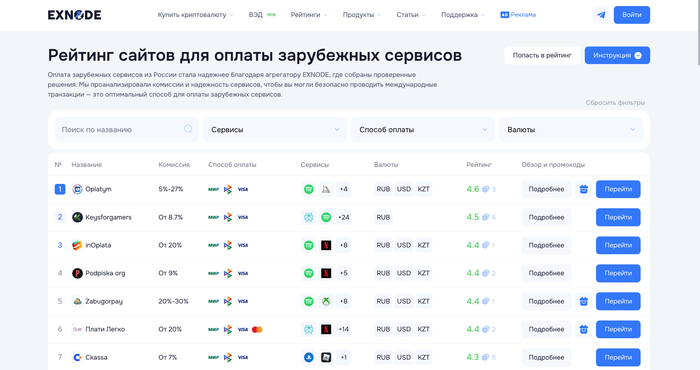Show +24 more services for Keysforgamers
This screenshot has width=700, height=370.
(x=343, y=217)
